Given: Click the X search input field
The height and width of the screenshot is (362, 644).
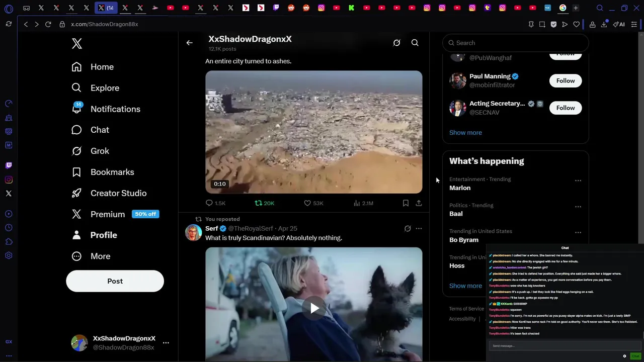Looking at the screenshot, I should click(x=515, y=43).
